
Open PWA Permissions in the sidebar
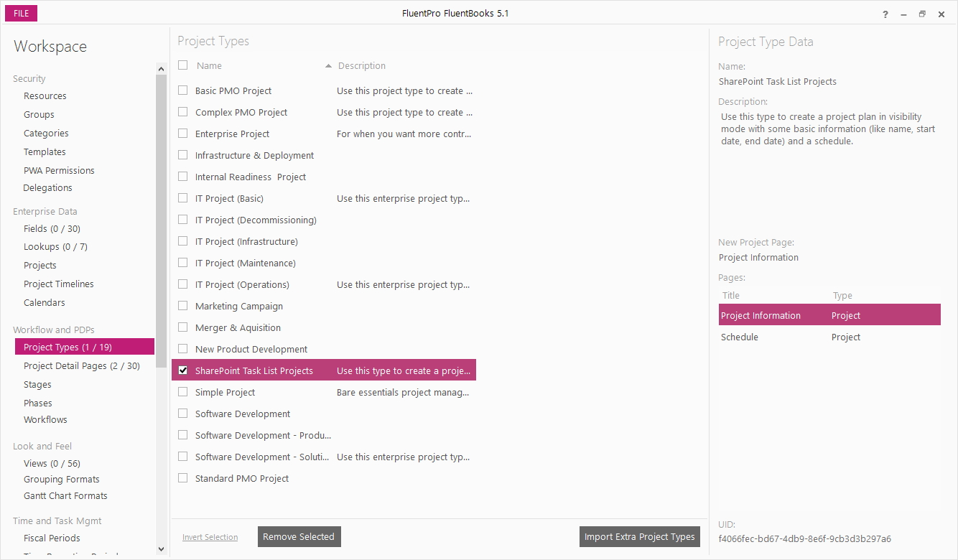point(59,171)
